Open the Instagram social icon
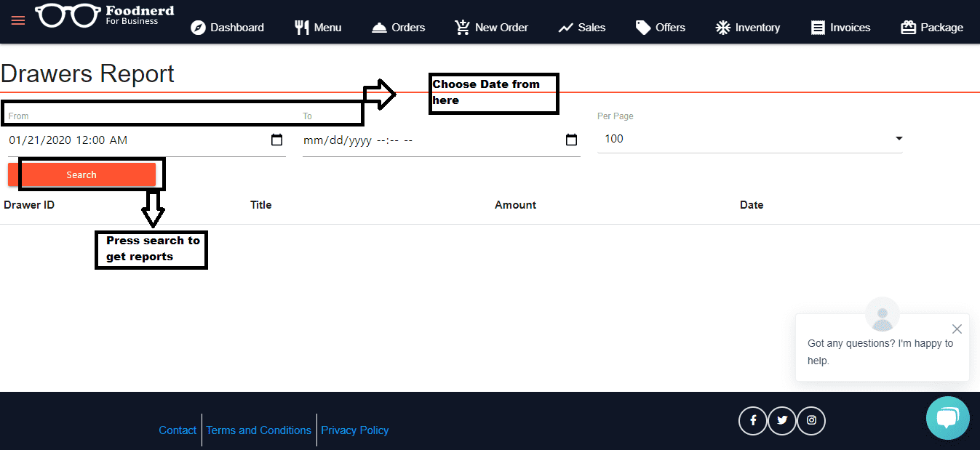 click(x=811, y=420)
